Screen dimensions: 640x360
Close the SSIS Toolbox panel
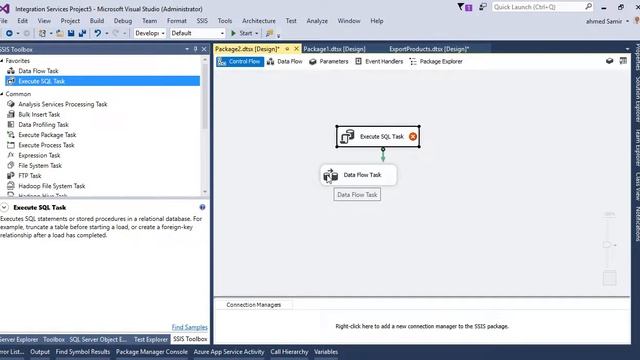[204, 49]
